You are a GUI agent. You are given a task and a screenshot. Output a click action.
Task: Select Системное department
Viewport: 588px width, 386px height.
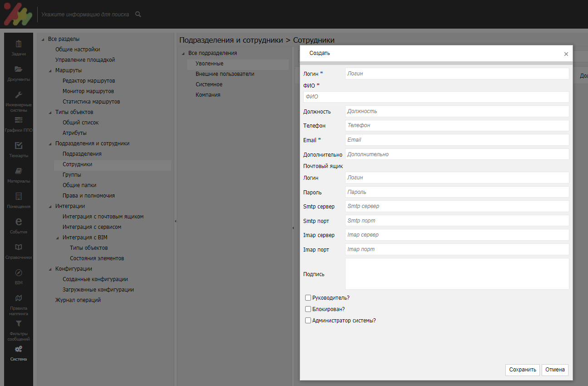click(209, 84)
